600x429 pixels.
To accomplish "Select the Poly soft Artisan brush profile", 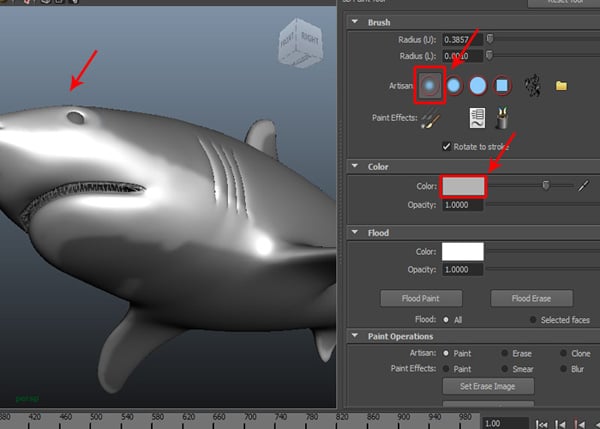I will [454, 85].
